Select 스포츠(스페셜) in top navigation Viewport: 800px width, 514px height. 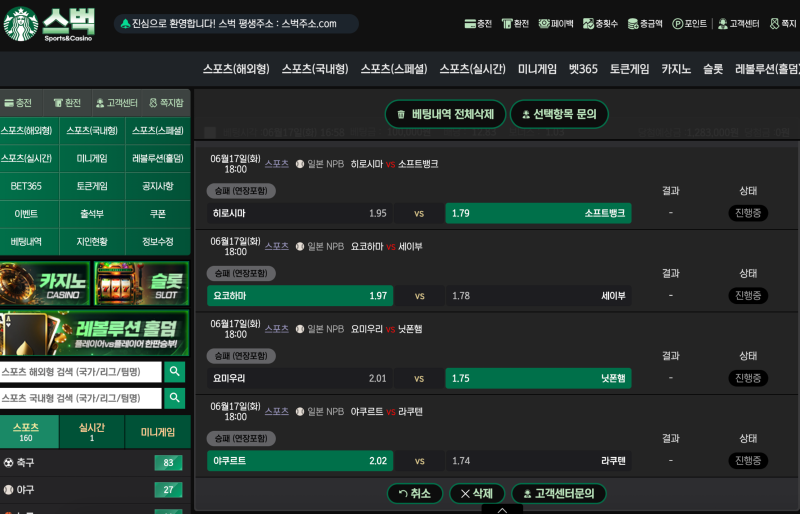[394, 69]
